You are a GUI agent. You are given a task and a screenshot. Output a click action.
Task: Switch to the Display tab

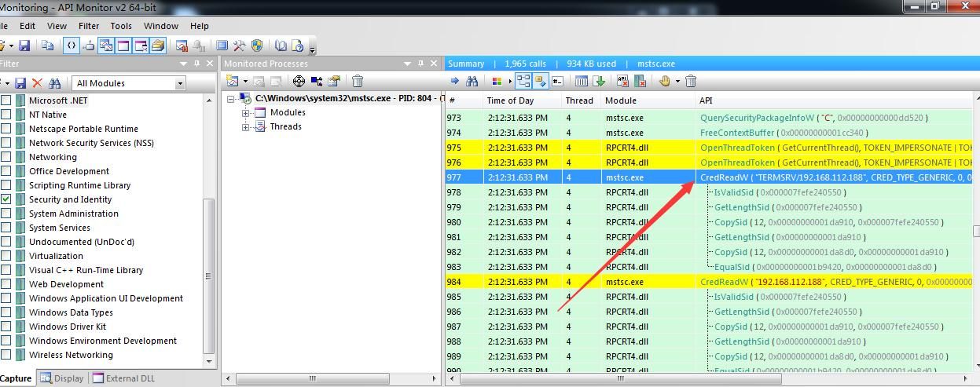tap(62, 378)
